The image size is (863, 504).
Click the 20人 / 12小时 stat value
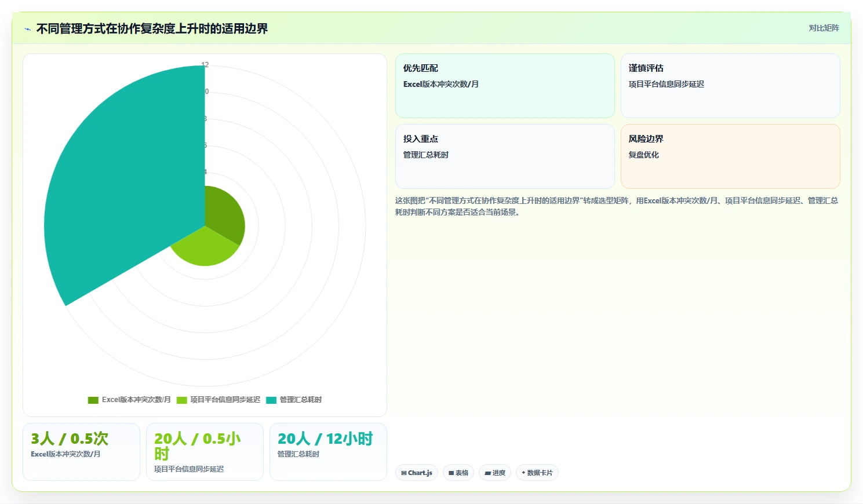point(325,439)
